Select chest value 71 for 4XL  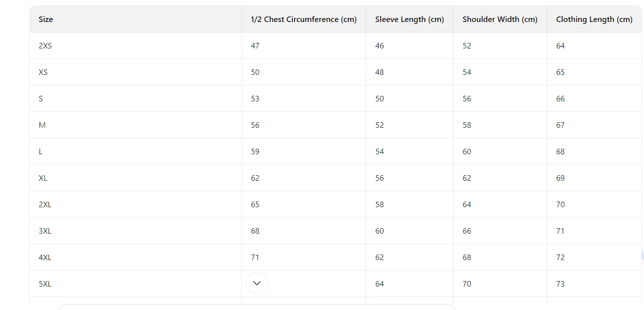255,258
